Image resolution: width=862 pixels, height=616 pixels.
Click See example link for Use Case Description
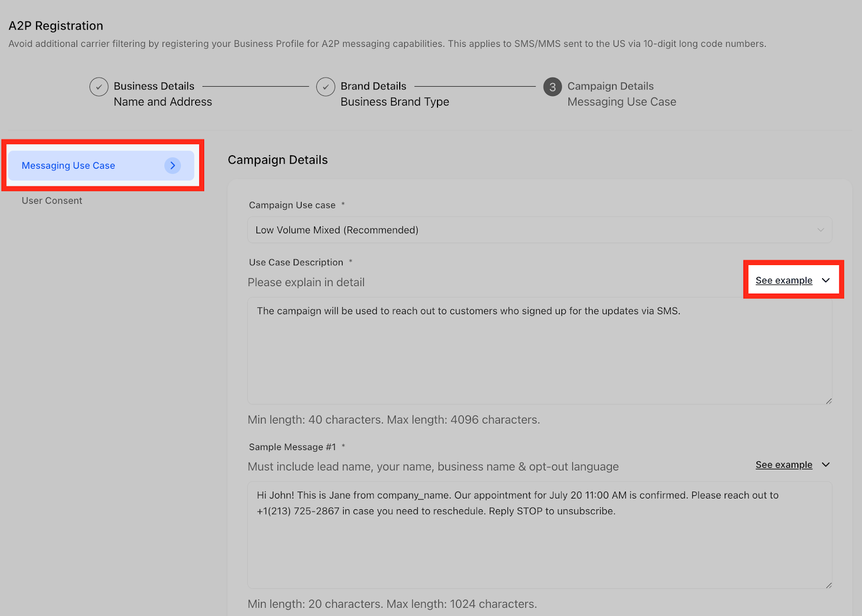coord(784,280)
